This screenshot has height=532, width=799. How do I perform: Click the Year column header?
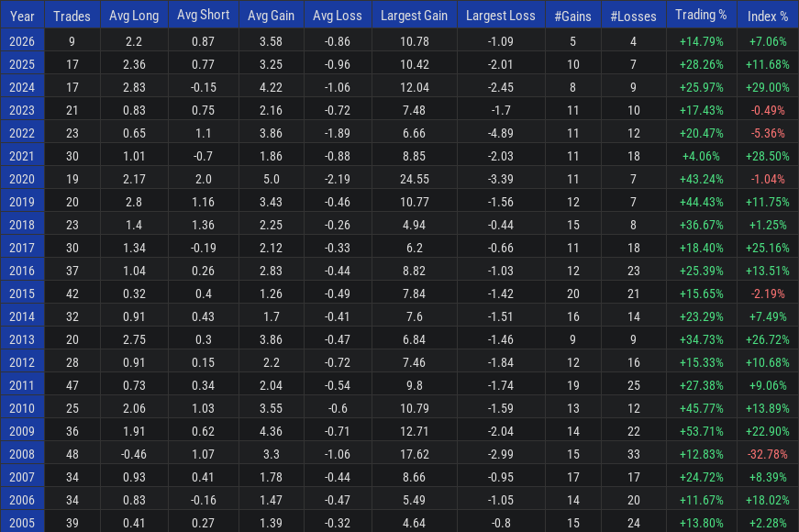tap(22, 15)
